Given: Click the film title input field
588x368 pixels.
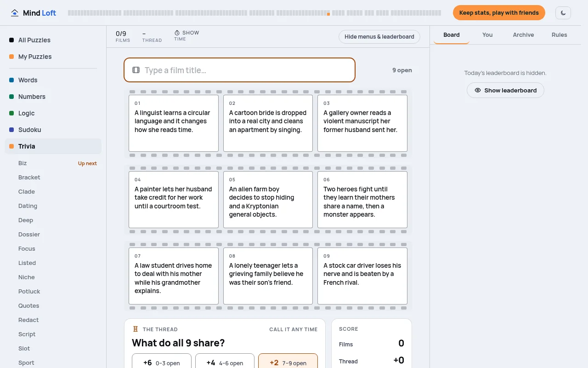Looking at the screenshot, I should tap(239, 70).
